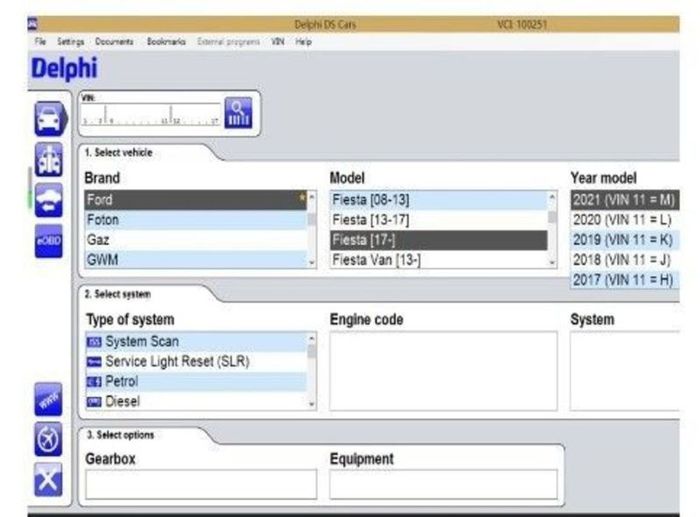Click Model list scroll up arrow

552,196
